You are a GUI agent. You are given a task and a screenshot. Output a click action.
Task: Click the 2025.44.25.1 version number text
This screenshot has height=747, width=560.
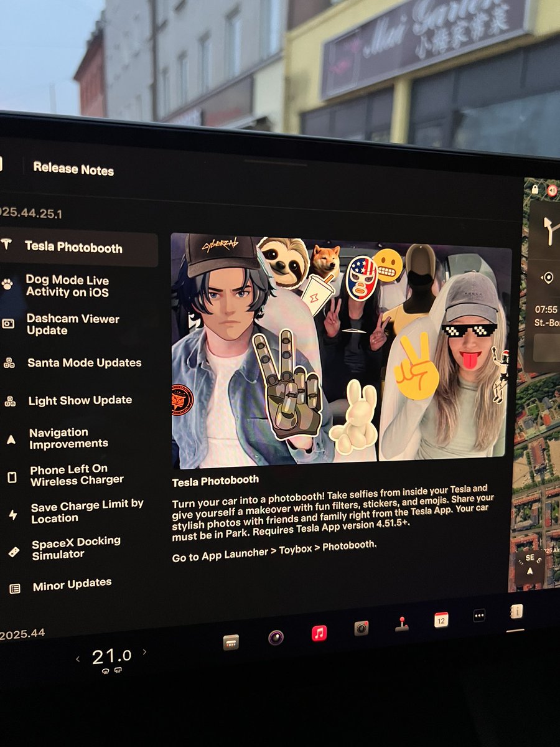31,214
